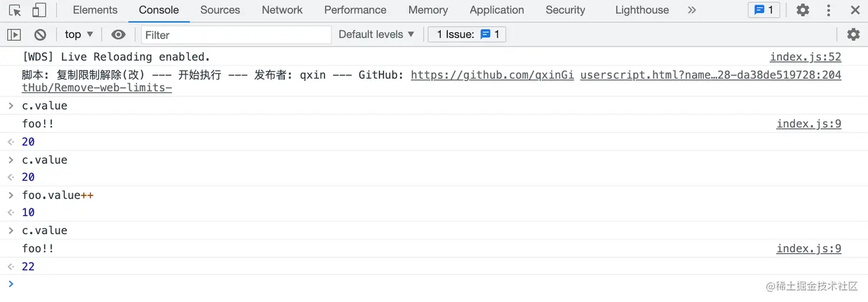Show more tabs with double chevron
Viewport: 868px width, 302px height.
pos(692,10)
